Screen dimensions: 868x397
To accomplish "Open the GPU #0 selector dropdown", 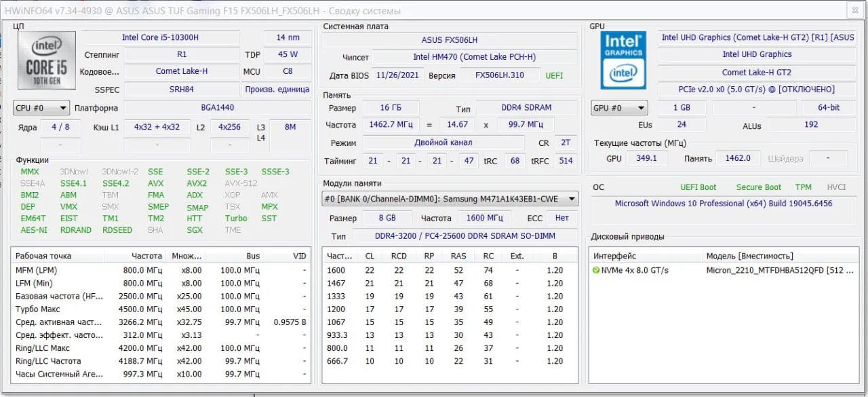I will click(619, 108).
